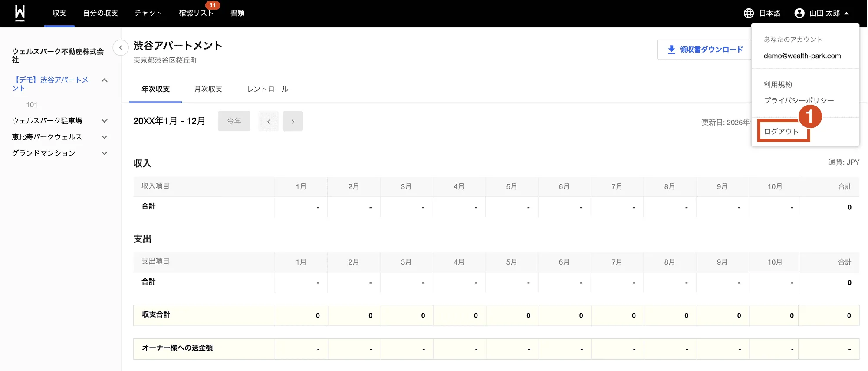
Task: Click the 領収書ダウンロード download button
Action: (x=705, y=50)
